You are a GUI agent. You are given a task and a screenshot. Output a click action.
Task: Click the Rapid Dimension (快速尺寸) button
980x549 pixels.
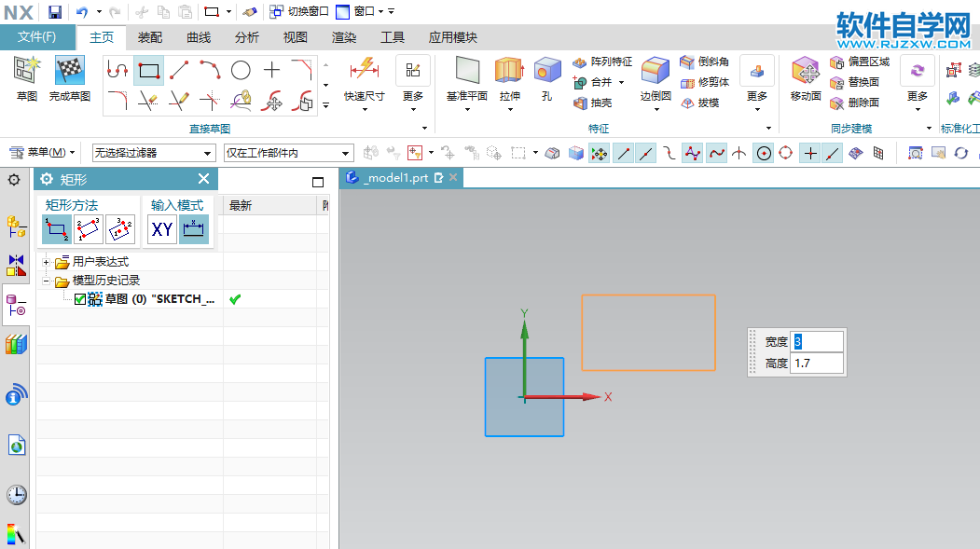point(364,78)
